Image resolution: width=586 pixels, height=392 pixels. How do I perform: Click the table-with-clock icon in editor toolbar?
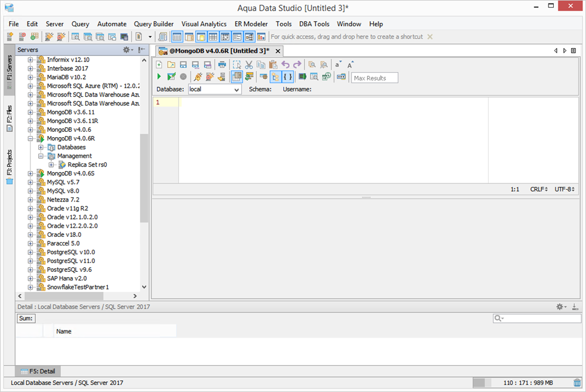coord(326,77)
